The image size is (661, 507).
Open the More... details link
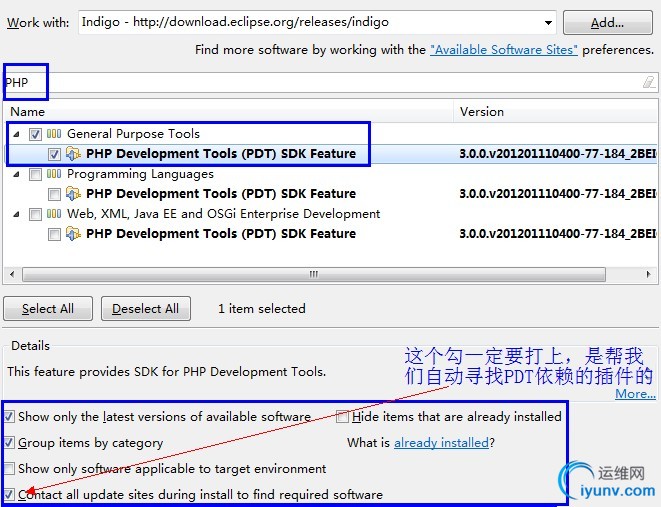(635, 394)
